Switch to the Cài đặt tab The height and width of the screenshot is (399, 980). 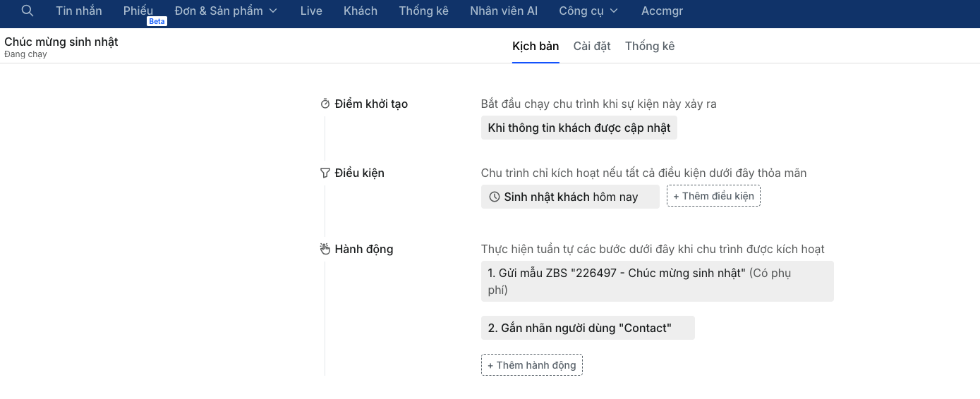[592, 46]
